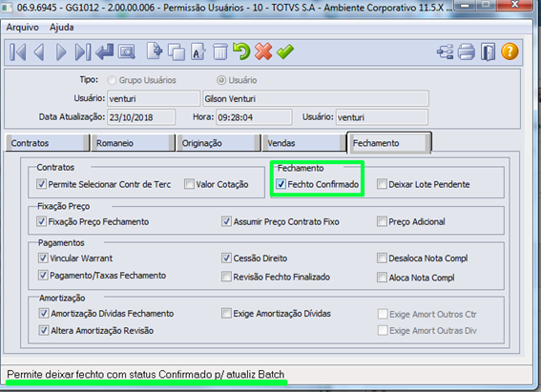Toggle Assumir Preço Contrato Fixo checkbox
The image size is (541, 392).
click(226, 221)
